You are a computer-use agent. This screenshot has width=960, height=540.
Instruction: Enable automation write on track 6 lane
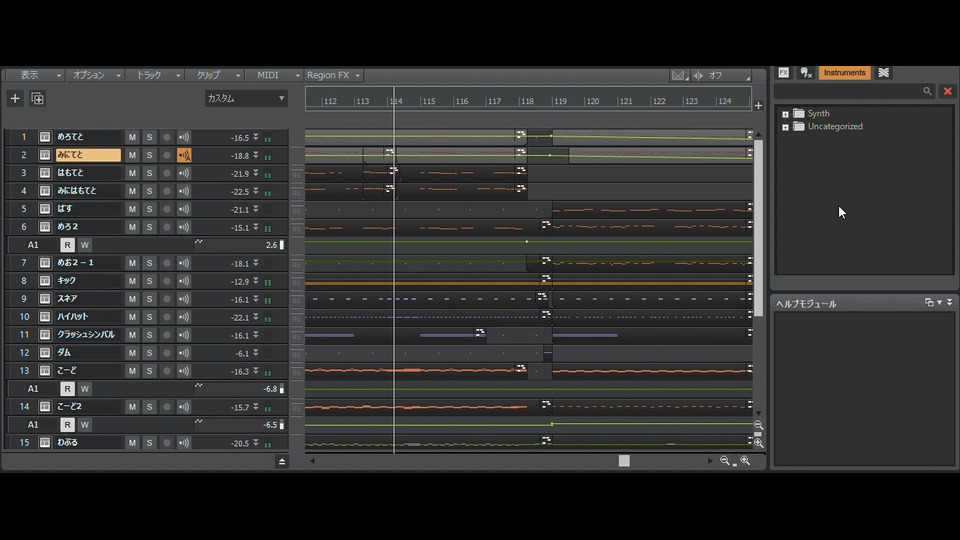click(x=85, y=245)
